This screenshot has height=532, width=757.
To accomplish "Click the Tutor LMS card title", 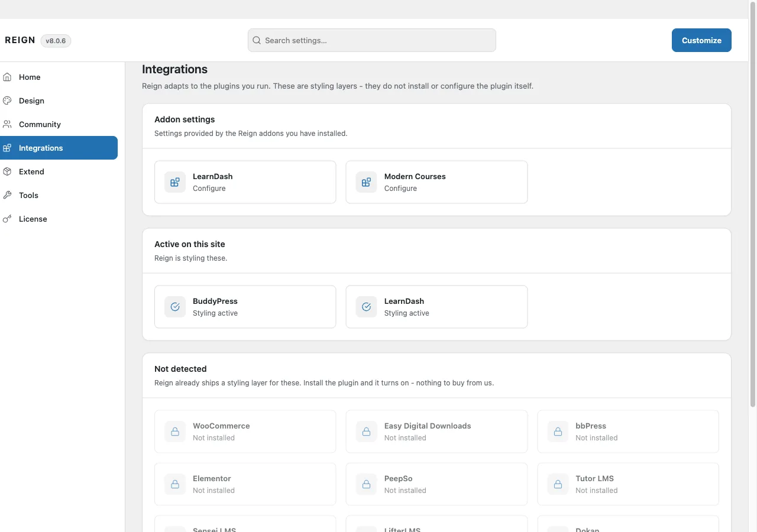I will pos(595,478).
